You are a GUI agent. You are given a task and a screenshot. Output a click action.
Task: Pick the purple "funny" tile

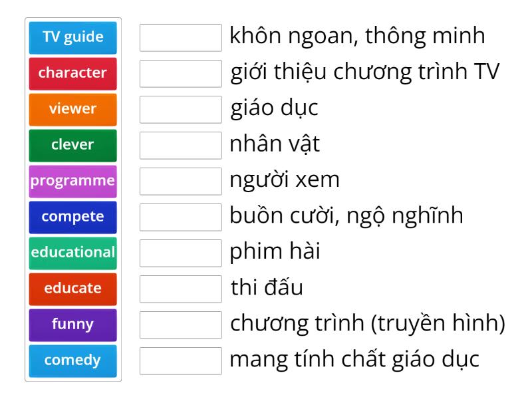[x=72, y=325]
